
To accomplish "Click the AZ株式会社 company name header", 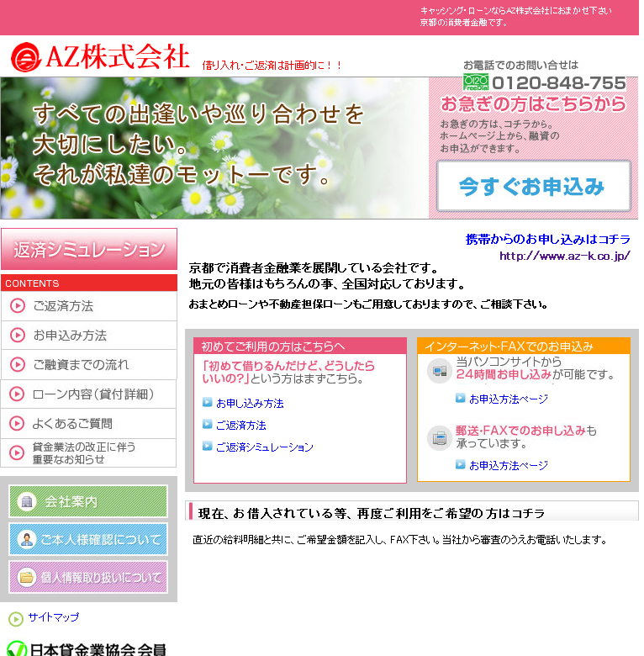I will [x=118, y=56].
